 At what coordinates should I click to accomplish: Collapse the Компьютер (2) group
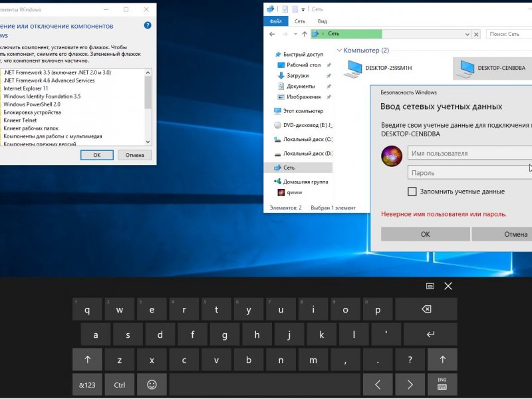pyautogui.click(x=339, y=51)
